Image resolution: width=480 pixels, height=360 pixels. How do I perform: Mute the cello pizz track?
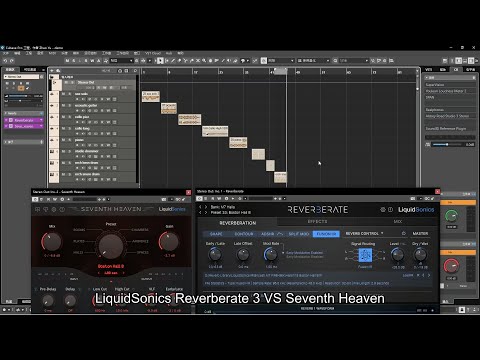tap(64, 117)
